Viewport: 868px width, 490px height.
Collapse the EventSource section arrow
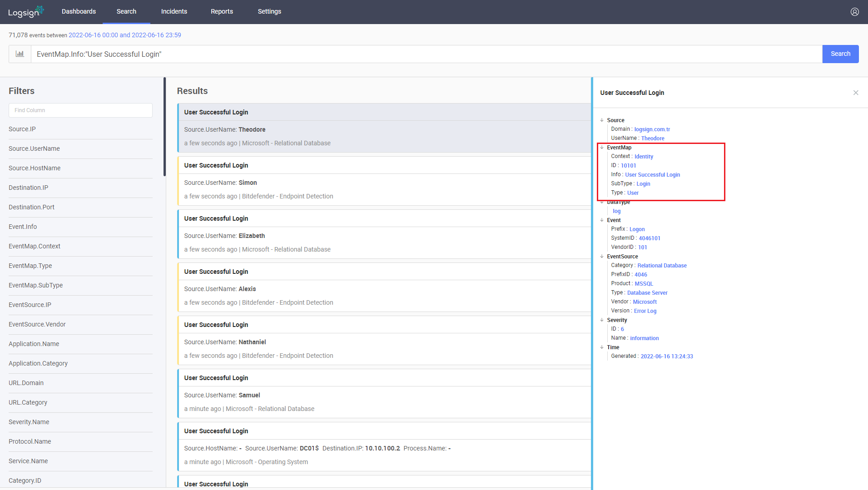[602, 257]
